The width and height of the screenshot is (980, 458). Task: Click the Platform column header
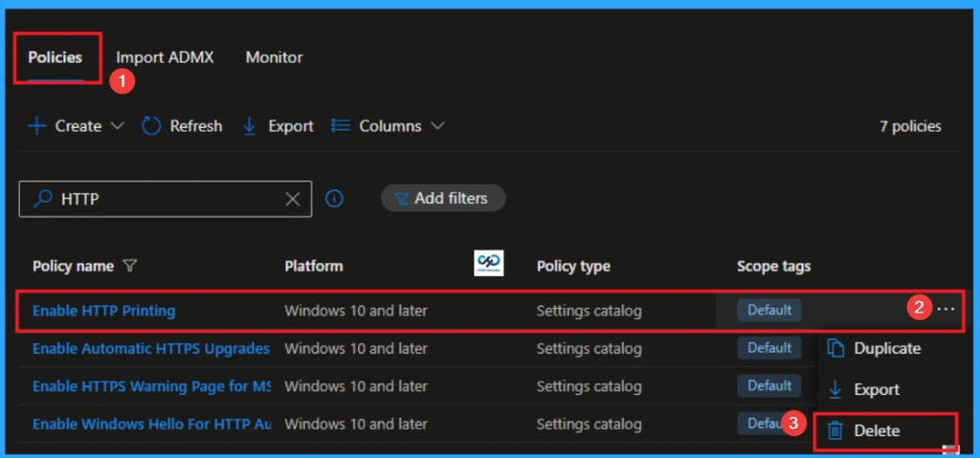click(x=314, y=266)
